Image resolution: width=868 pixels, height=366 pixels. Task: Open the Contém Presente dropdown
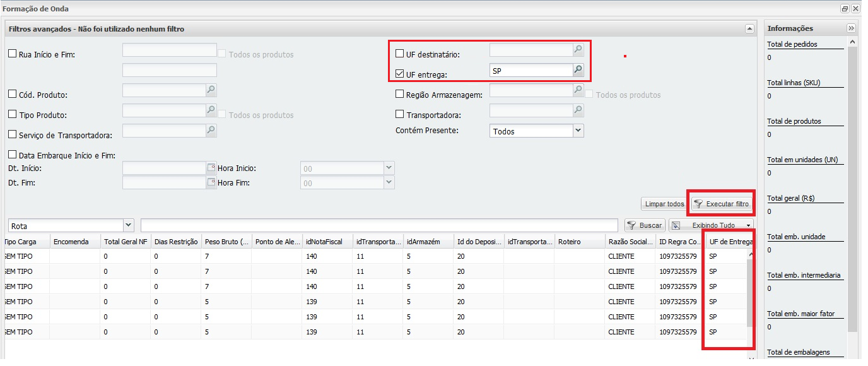click(x=578, y=131)
